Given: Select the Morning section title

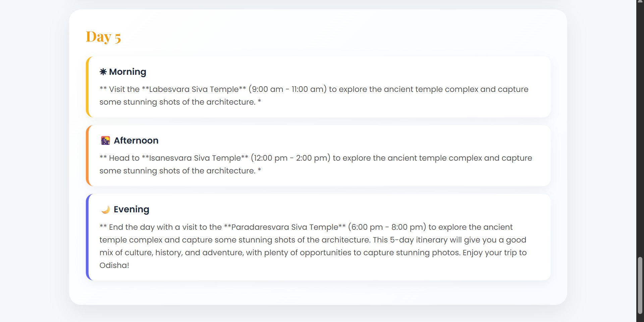Looking at the screenshot, I should (x=128, y=72).
